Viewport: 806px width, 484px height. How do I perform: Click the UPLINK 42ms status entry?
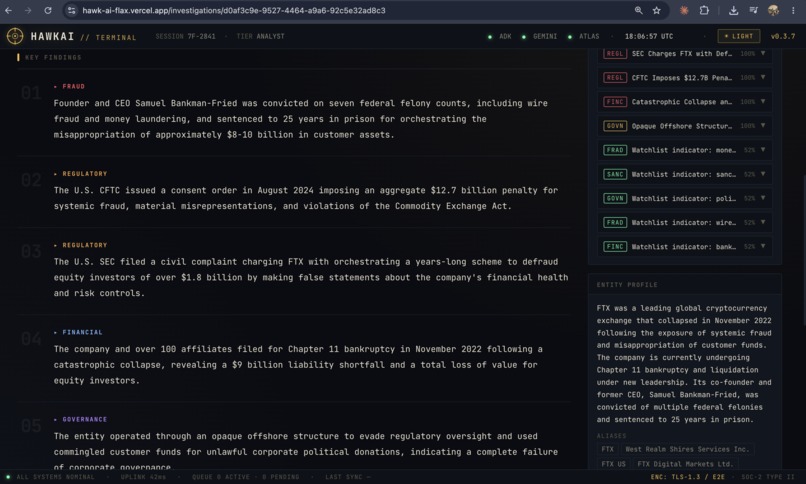point(143,477)
